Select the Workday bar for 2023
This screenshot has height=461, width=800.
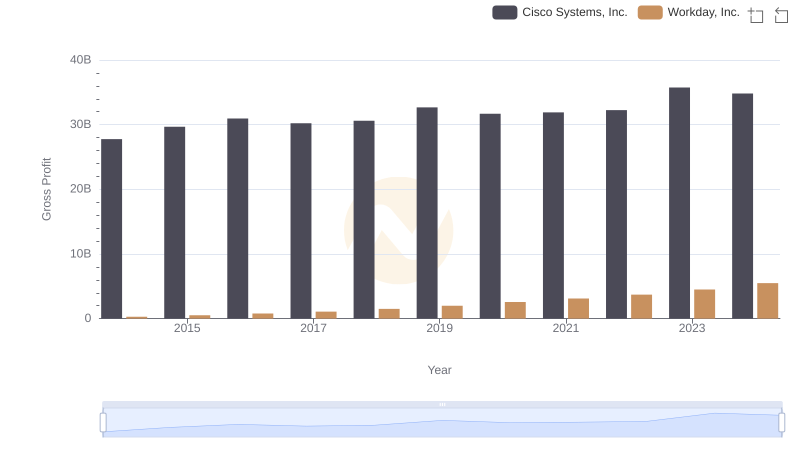(x=705, y=304)
